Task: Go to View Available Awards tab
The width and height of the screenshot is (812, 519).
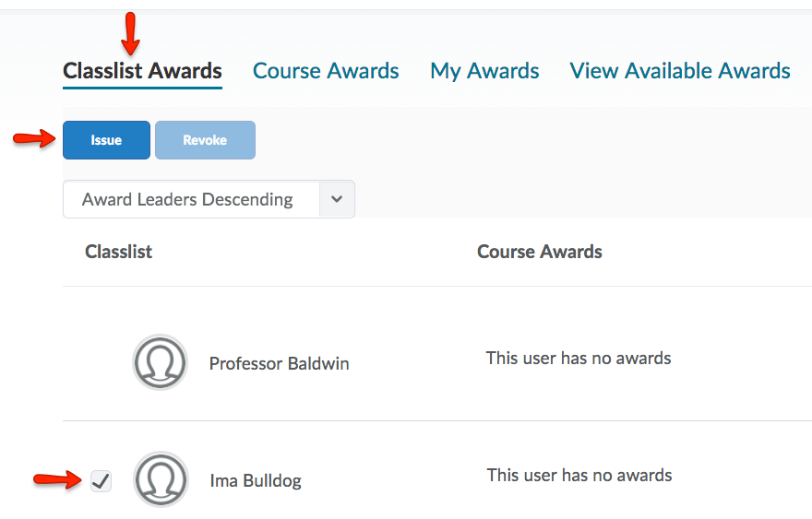Action: [x=679, y=71]
